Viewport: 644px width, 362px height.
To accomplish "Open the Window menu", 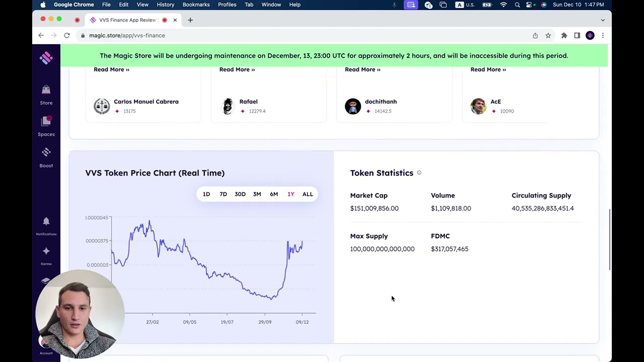I will pyautogui.click(x=271, y=5).
